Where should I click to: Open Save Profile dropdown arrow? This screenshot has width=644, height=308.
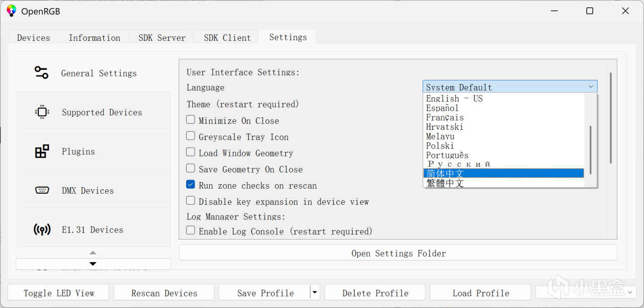[314, 292]
